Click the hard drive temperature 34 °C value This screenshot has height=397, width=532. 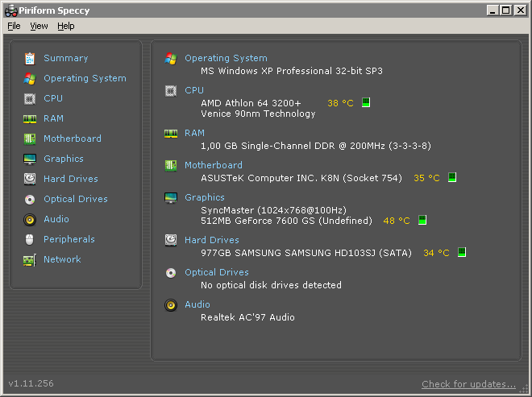coord(436,253)
